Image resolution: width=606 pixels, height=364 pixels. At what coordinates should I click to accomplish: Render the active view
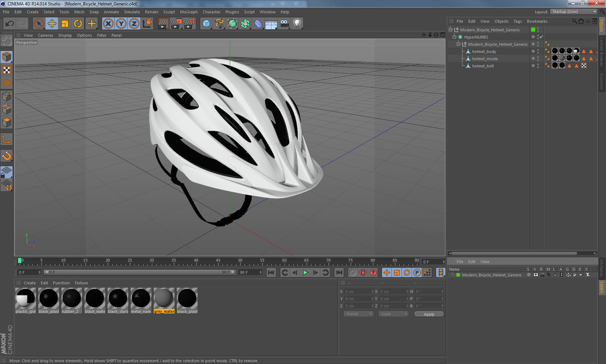(163, 24)
